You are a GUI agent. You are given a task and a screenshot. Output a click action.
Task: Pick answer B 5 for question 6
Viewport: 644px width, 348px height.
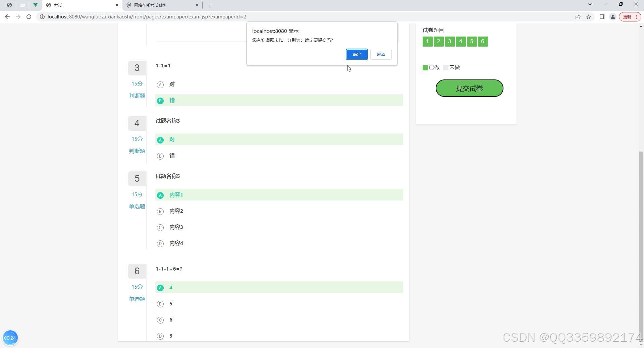[x=279, y=303]
